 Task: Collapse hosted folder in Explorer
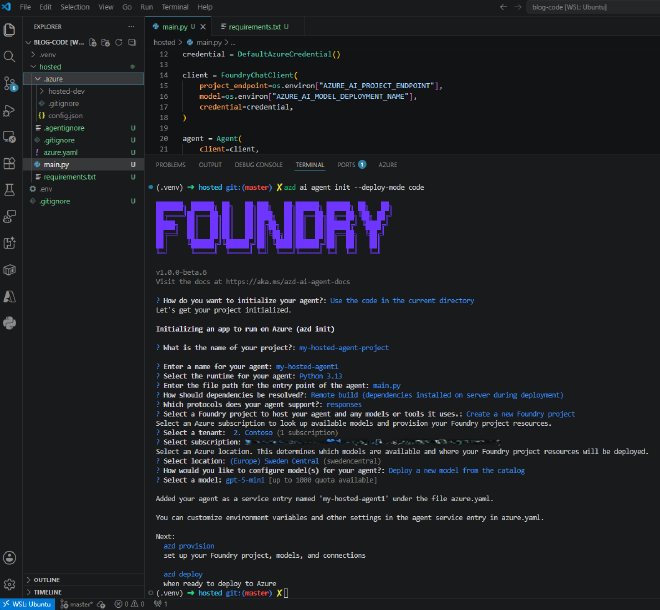(83, 67)
